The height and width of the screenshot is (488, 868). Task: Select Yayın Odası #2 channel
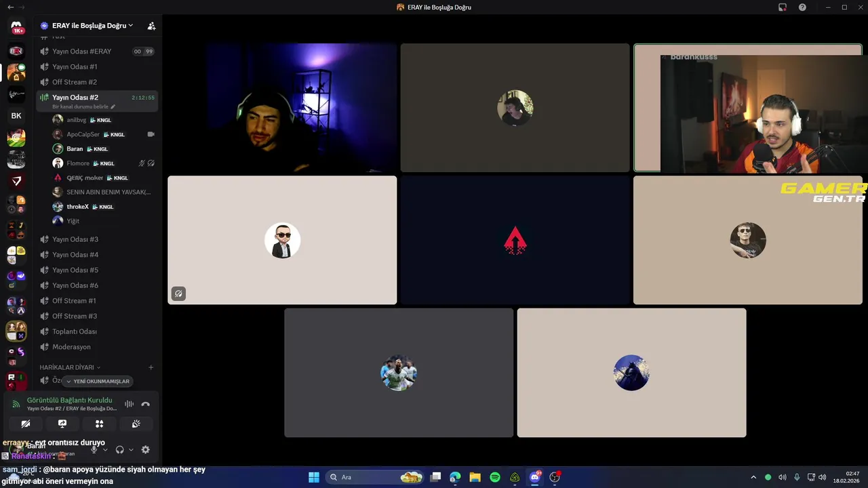97,101
